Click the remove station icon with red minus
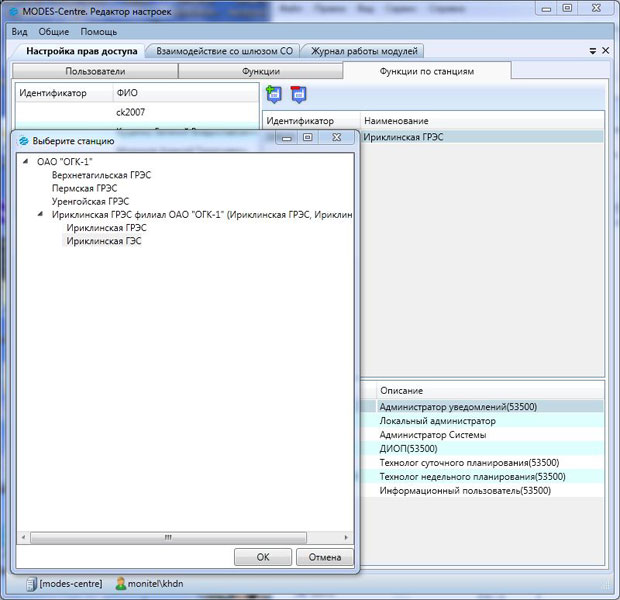The width and height of the screenshot is (620, 600). [298, 94]
